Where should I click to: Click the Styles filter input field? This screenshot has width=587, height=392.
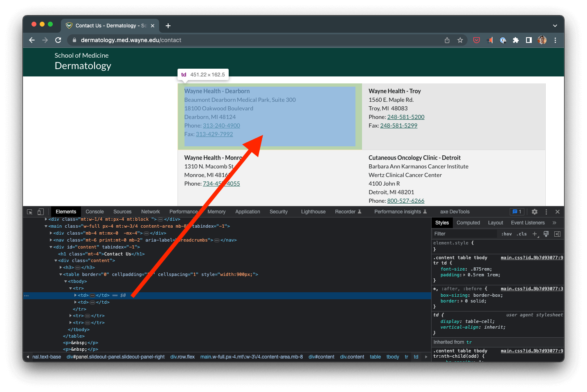(x=464, y=233)
